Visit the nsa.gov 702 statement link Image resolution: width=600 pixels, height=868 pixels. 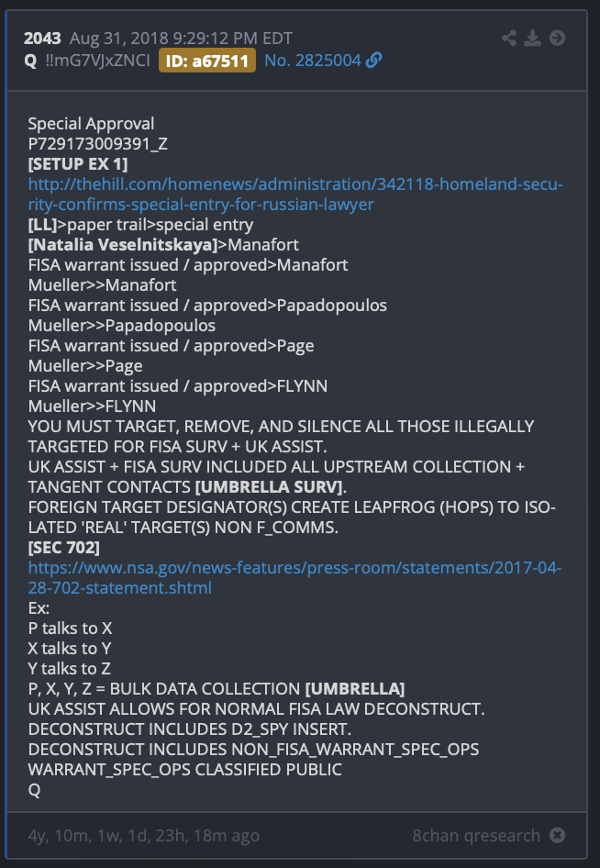coord(295,578)
